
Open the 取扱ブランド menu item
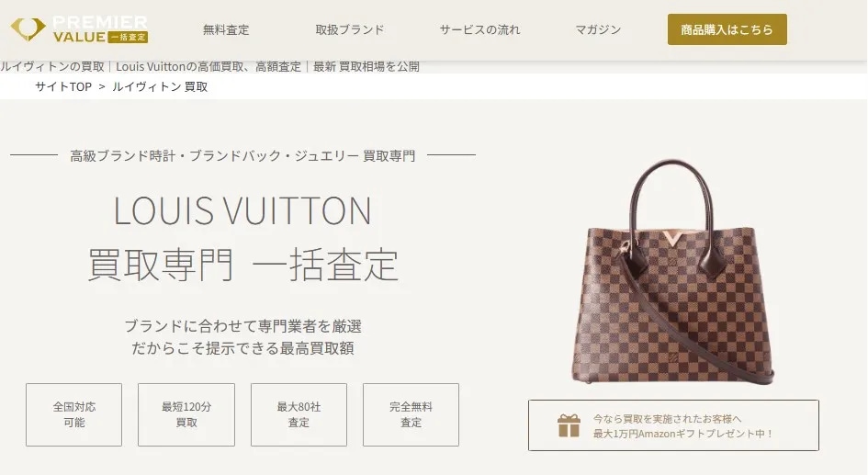[350, 30]
